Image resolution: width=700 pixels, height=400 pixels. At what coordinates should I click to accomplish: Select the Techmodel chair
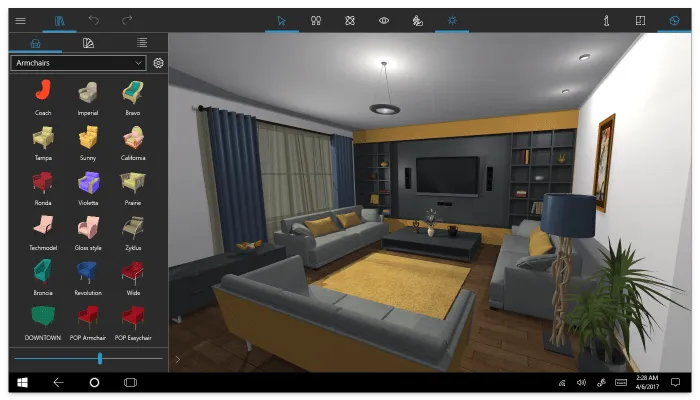coord(43,233)
